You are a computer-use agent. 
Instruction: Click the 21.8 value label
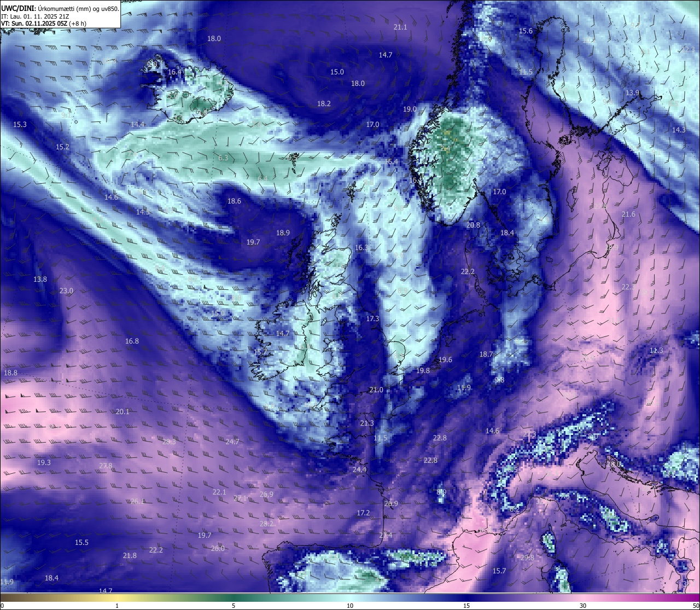click(x=130, y=555)
